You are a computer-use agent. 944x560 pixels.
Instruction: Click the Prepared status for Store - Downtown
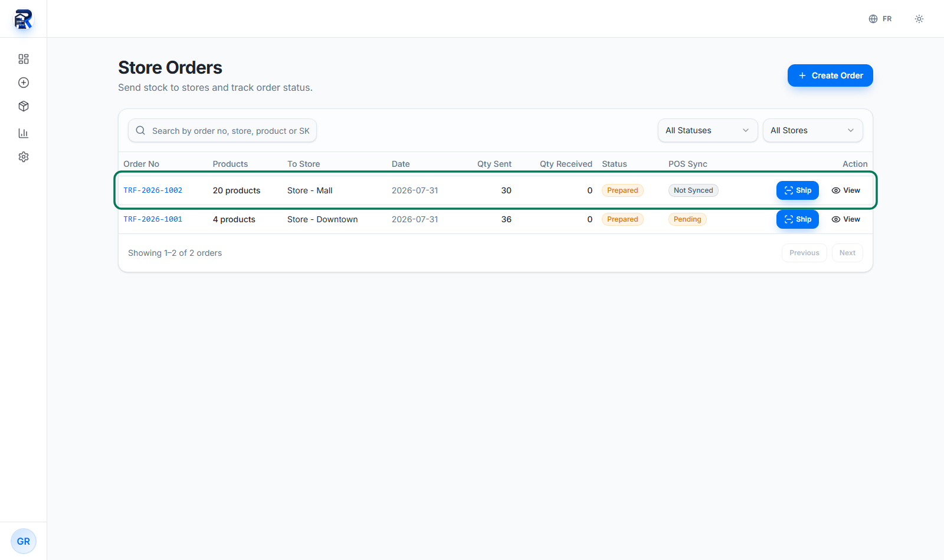point(622,219)
